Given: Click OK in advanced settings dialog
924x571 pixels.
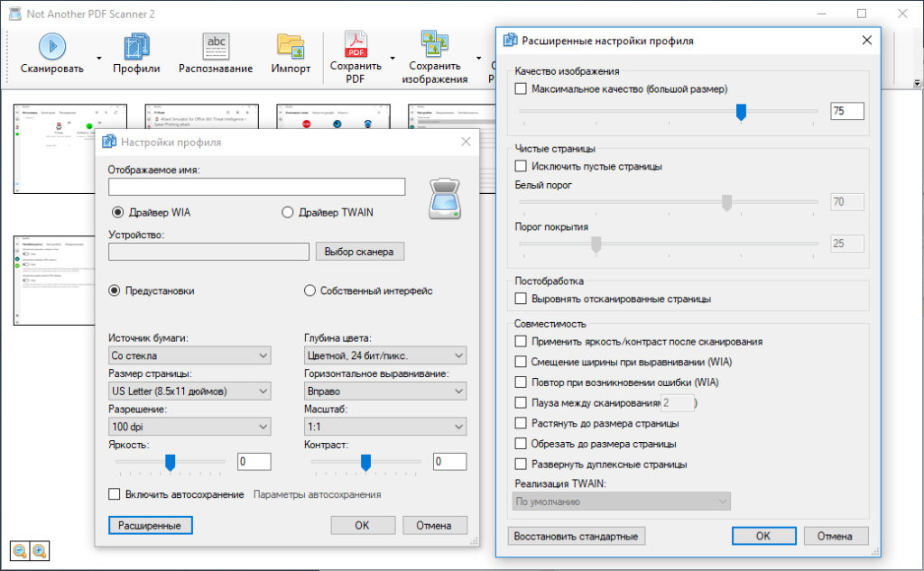Looking at the screenshot, I should click(763, 536).
